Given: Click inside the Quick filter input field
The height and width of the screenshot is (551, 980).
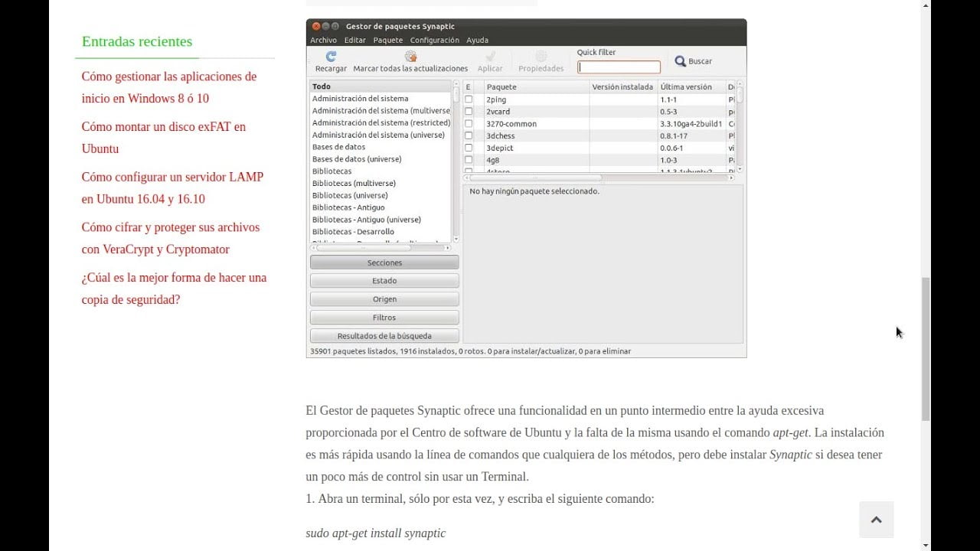Looking at the screenshot, I should pos(619,67).
